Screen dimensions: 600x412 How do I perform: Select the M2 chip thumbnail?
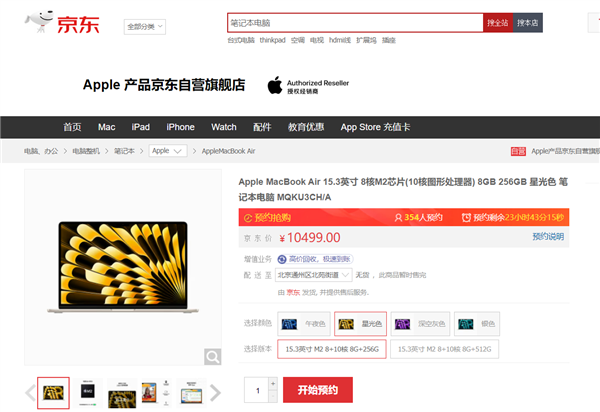tap(88, 393)
